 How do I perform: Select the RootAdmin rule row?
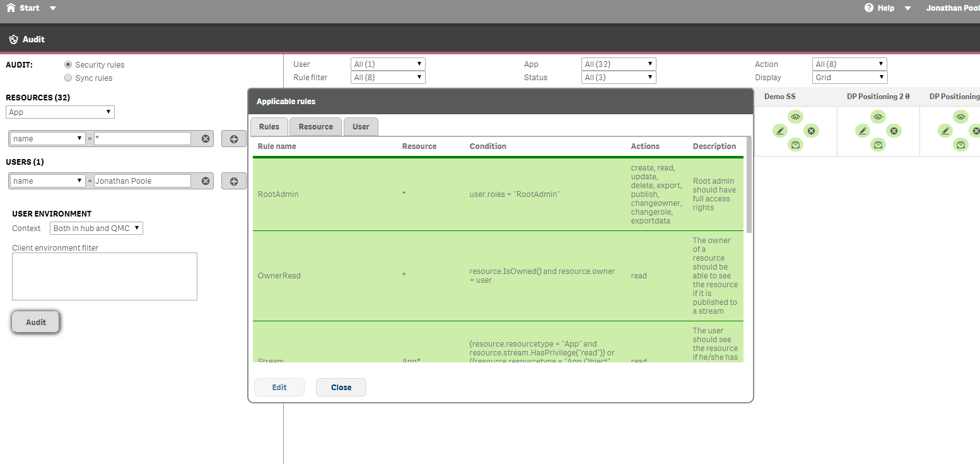click(x=498, y=194)
